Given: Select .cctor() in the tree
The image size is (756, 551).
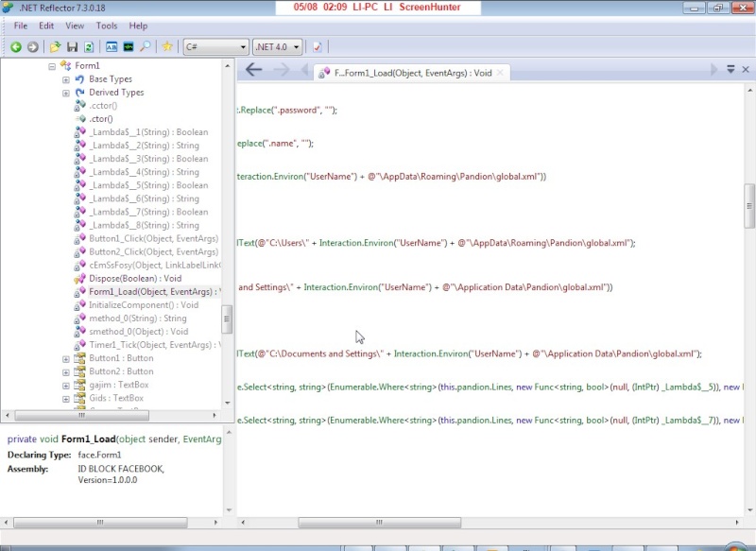Looking at the screenshot, I should pos(103,106).
